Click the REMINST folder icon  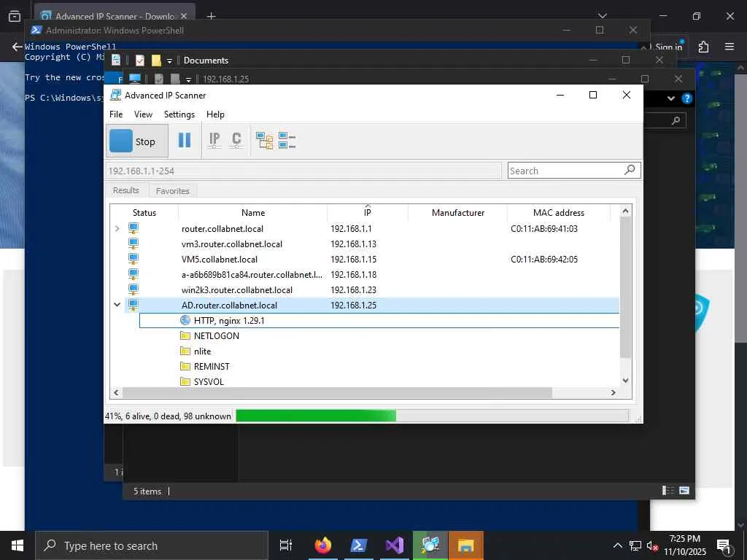185,366
